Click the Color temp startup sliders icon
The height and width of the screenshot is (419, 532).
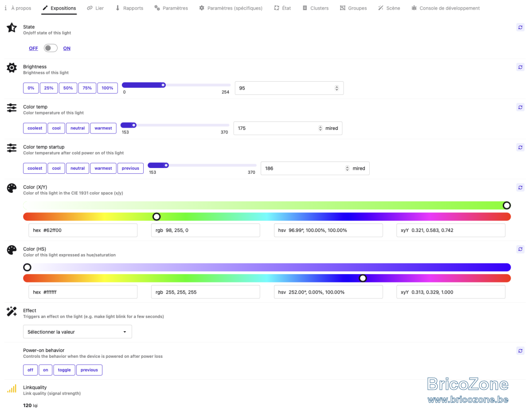12,148
